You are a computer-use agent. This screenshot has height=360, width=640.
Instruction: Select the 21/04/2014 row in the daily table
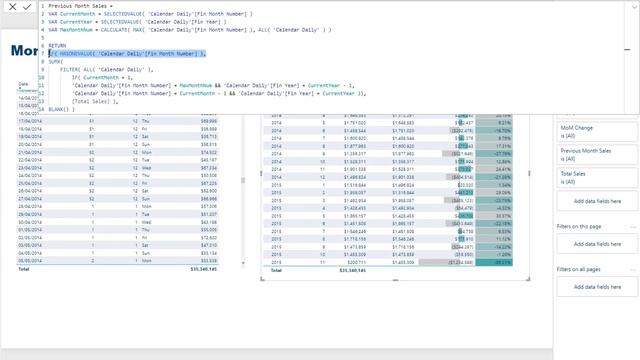pyautogui.click(x=118, y=152)
